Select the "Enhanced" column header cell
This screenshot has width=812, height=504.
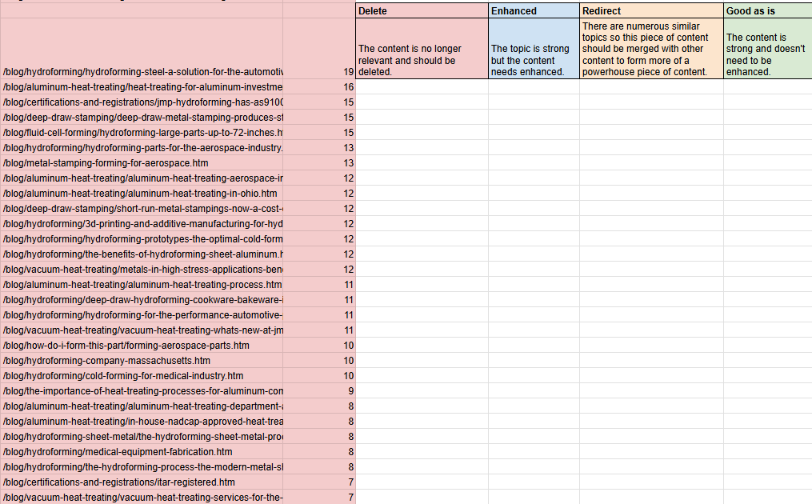pyautogui.click(x=534, y=11)
